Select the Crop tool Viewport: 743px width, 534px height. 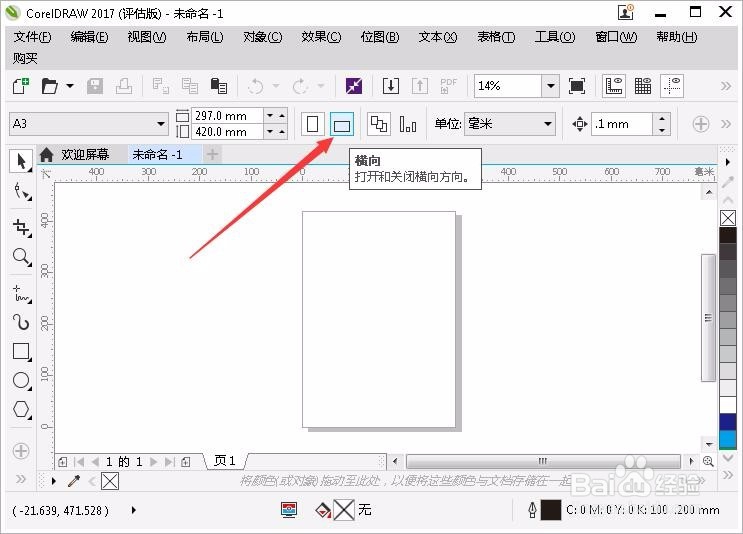[21, 228]
